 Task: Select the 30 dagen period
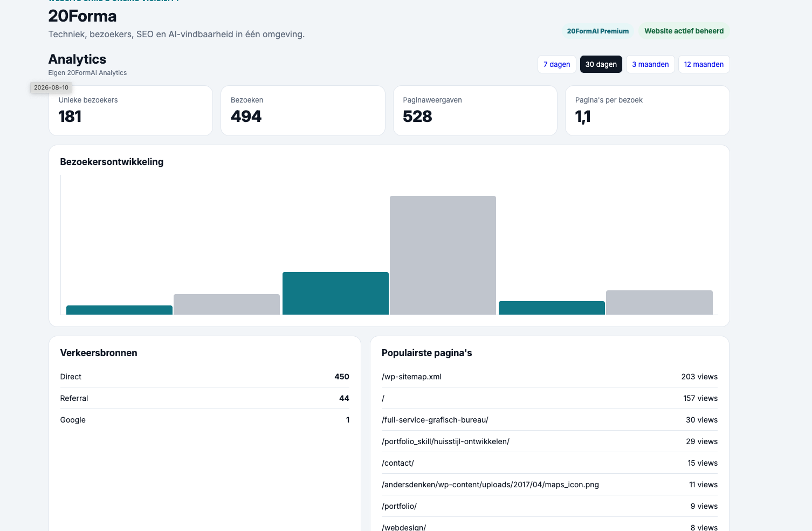pyautogui.click(x=601, y=64)
